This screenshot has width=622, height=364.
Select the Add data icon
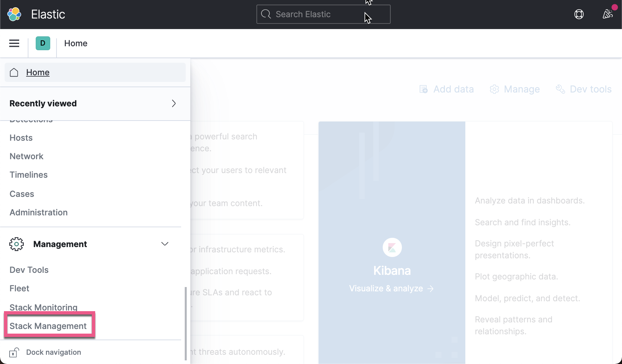[424, 89]
